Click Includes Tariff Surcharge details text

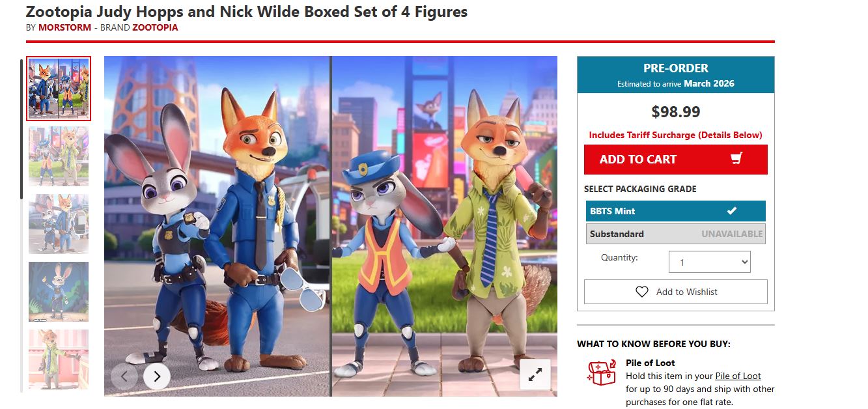(676, 135)
